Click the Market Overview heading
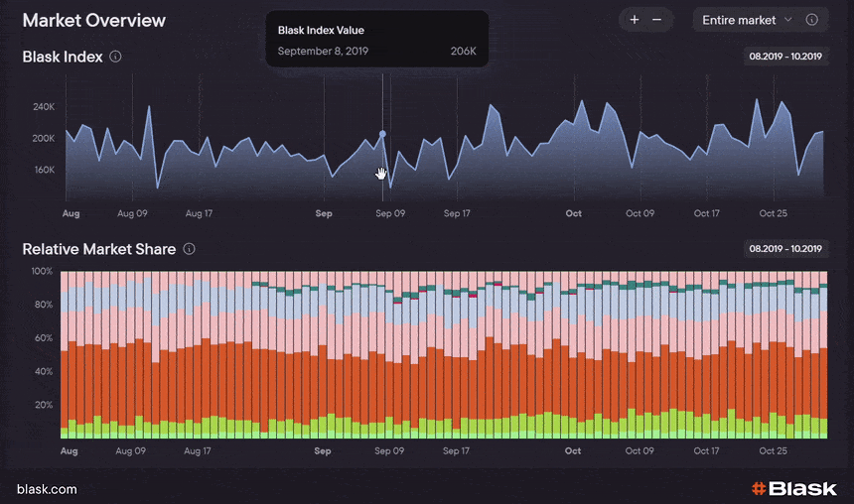Viewport: 854px width, 504px height. click(94, 20)
